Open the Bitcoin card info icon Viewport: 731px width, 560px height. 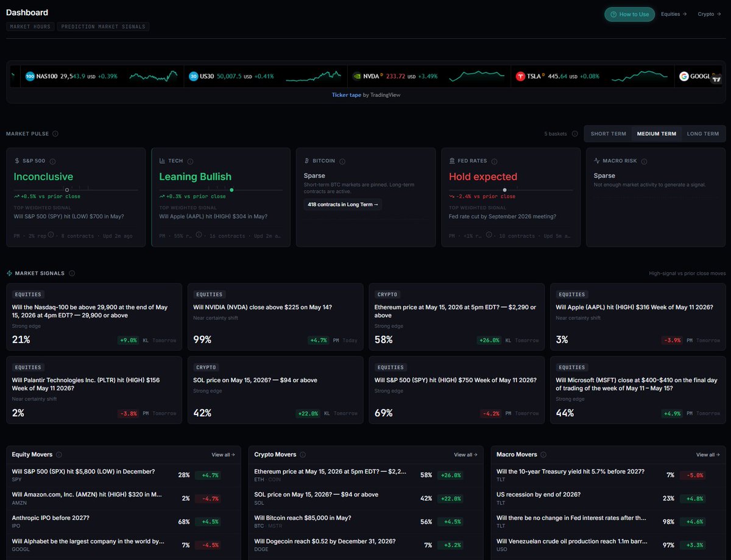coord(342,161)
